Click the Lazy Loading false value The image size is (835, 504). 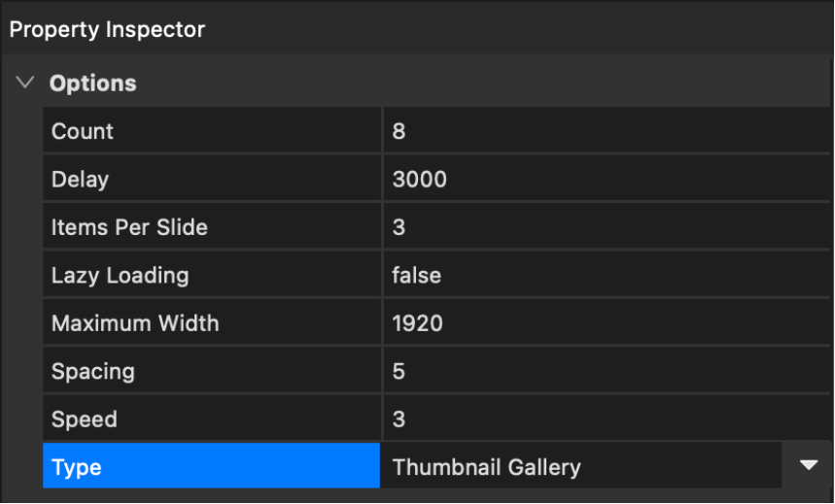pyautogui.click(x=417, y=276)
